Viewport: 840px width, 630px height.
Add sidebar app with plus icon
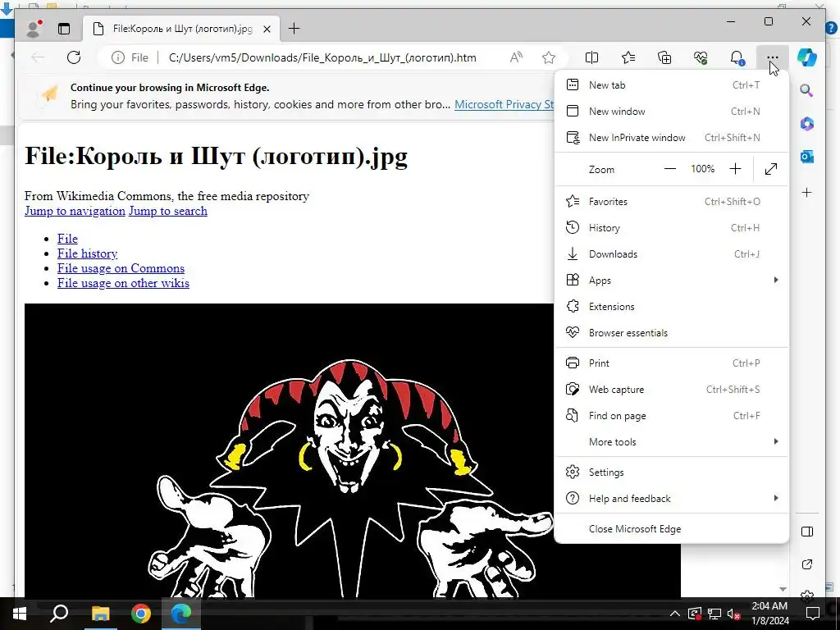point(807,192)
